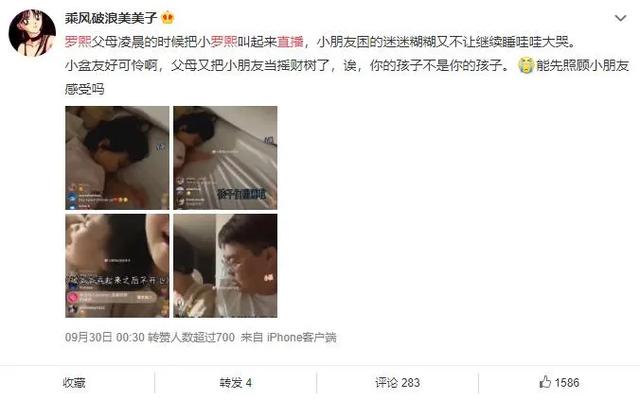View bottom-left close-up face image

[x=117, y=266]
